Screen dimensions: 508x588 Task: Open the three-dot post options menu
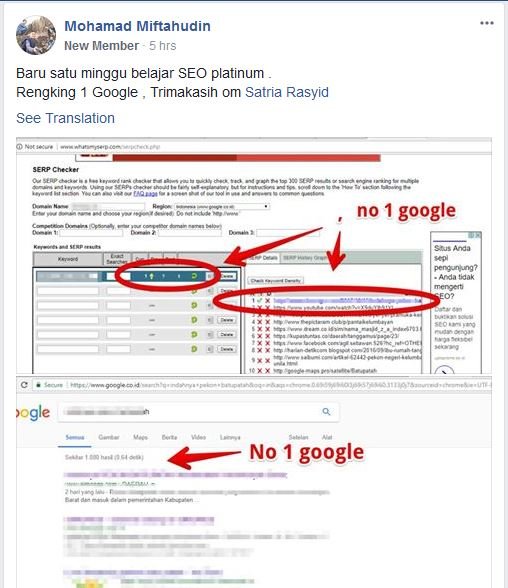click(x=487, y=23)
